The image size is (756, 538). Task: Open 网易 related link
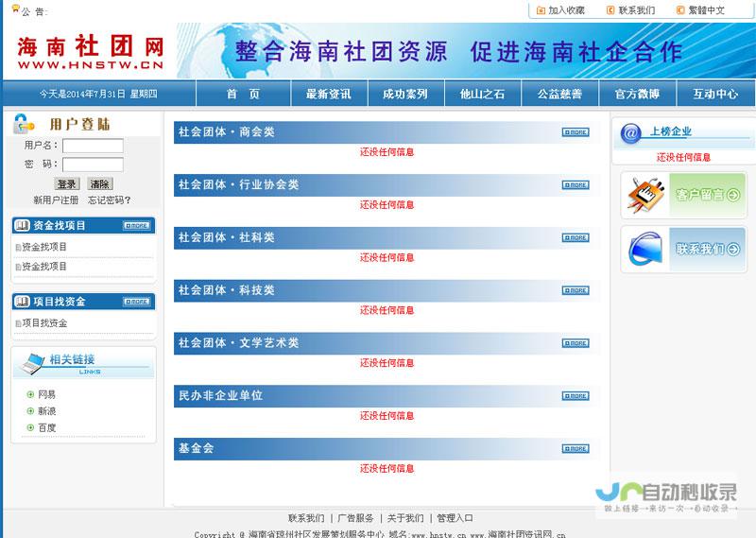tap(46, 394)
